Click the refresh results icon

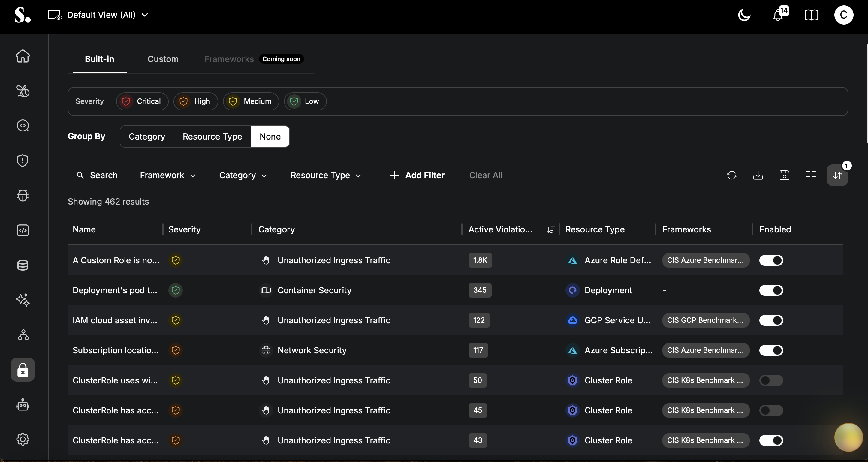[731, 175]
